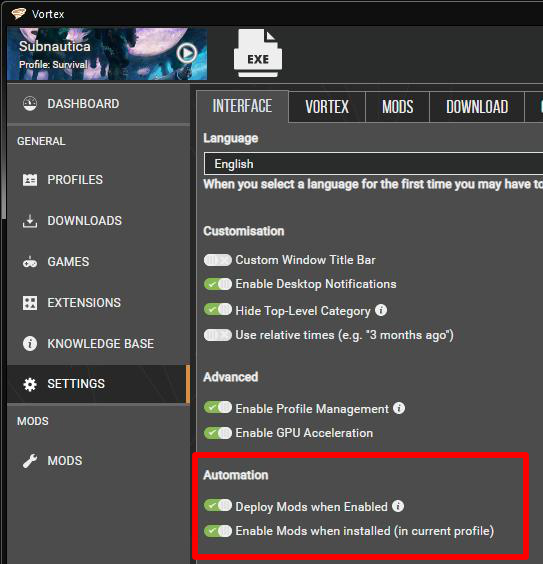Switch to the Interface settings tab

(x=242, y=106)
